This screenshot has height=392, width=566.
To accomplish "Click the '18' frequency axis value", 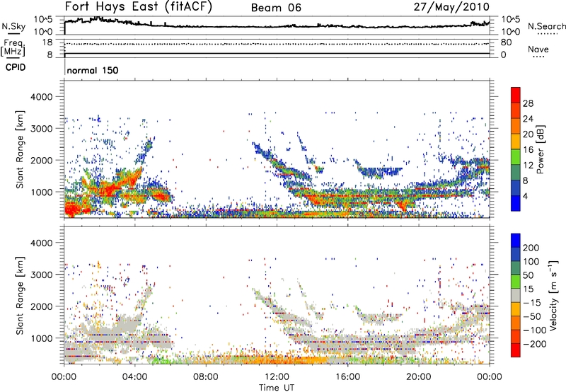I will tap(47, 42).
